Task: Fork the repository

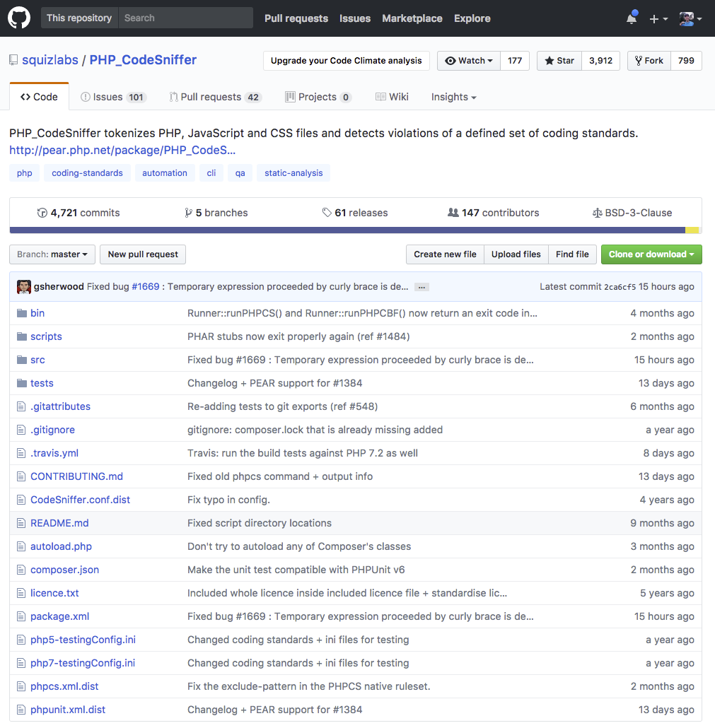Action: (x=649, y=61)
